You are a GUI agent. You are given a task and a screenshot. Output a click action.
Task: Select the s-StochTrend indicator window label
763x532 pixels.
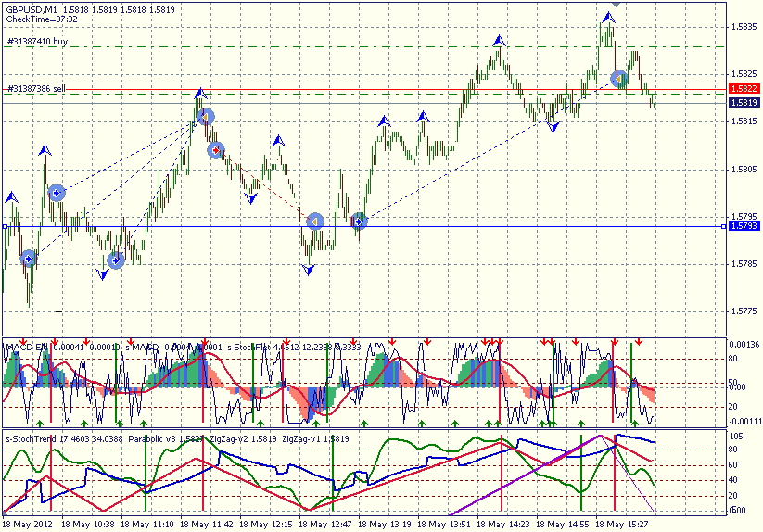tap(33, 438)
